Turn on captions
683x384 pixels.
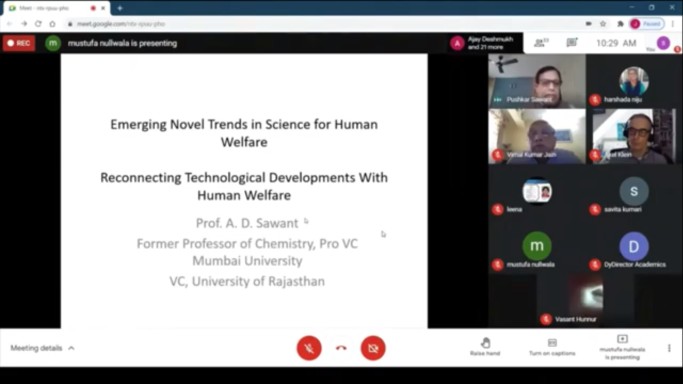tap(552, 347)
